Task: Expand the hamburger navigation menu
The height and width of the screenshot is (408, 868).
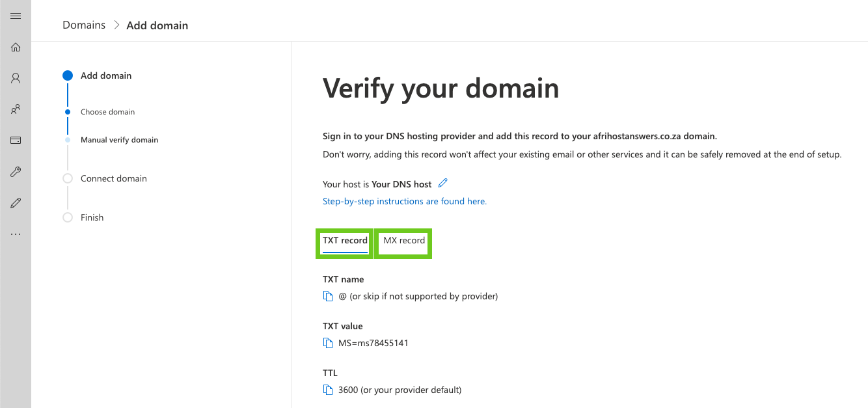Action: 16,16
